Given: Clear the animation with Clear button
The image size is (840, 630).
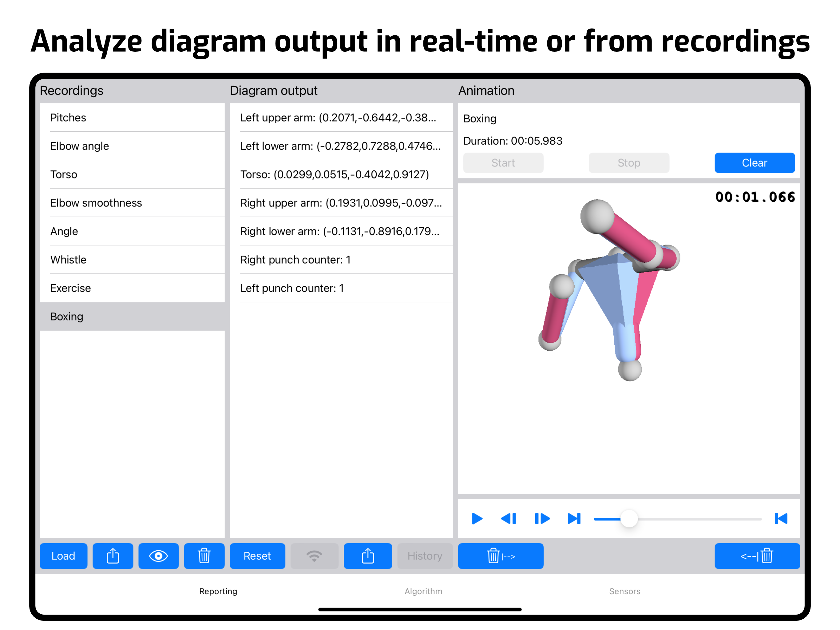Looking at the screenshot, I should 755,163.
